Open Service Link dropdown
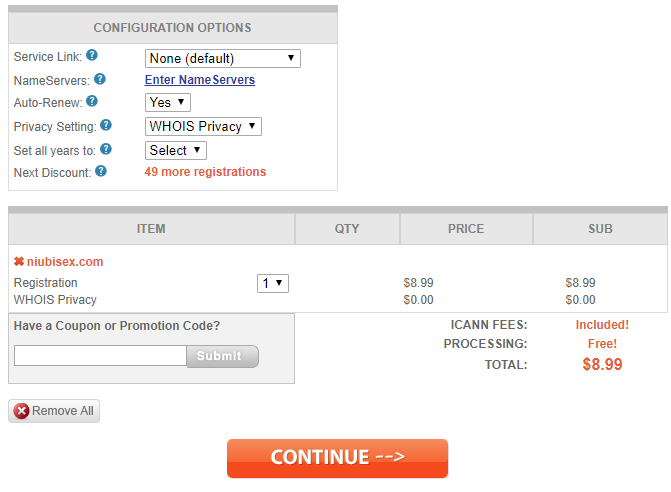 click(223, 59)
